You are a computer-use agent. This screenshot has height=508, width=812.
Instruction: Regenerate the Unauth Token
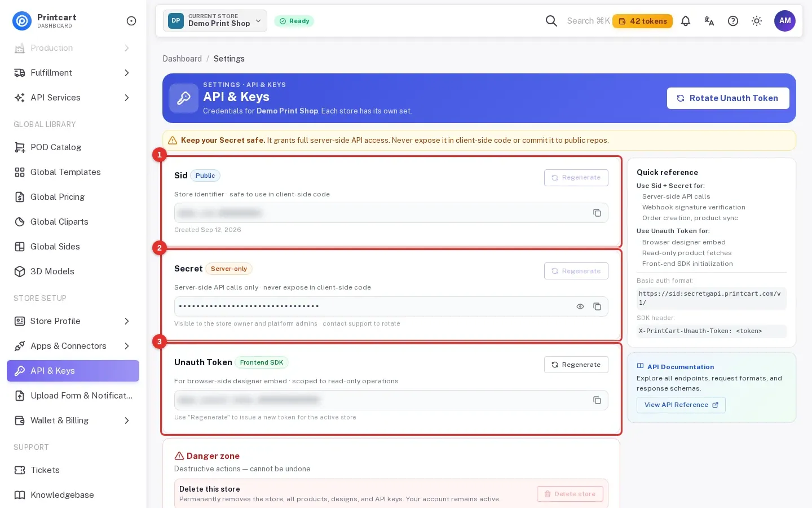pos(576,365)
